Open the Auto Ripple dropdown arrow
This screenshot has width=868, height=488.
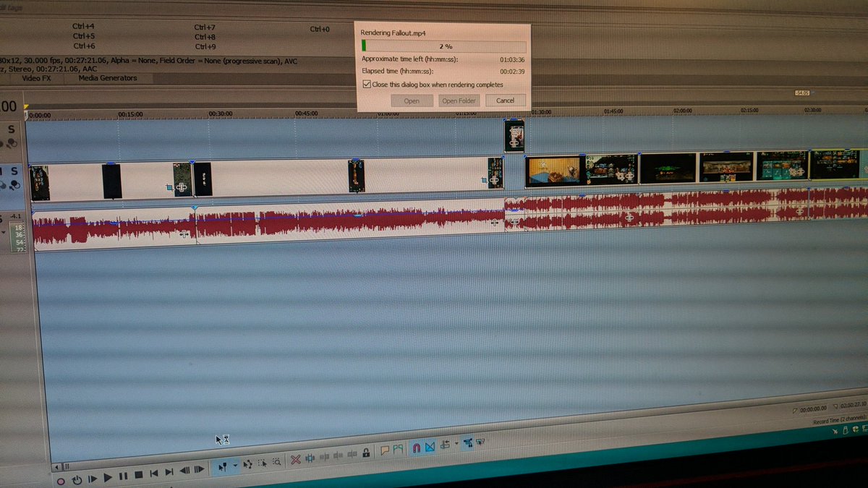click(456, 442)
